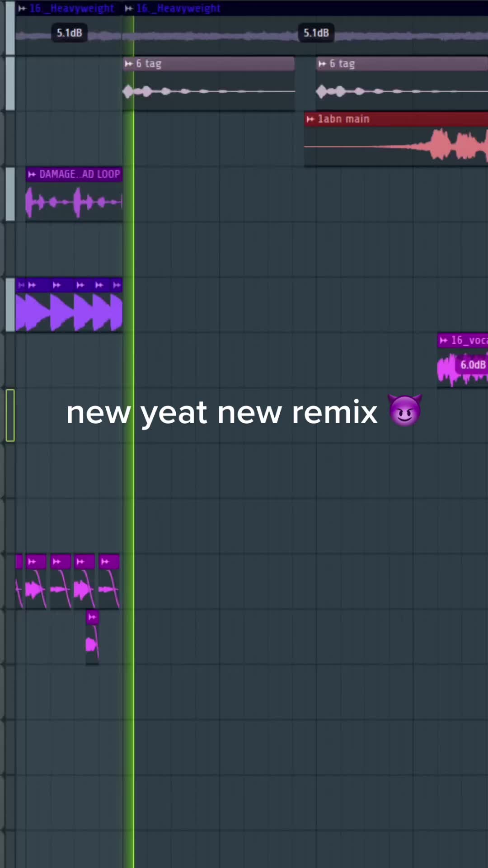Click the first 5.1dB gain label
This screenshot has width=488, height=868.
click(x=69, y=33)
